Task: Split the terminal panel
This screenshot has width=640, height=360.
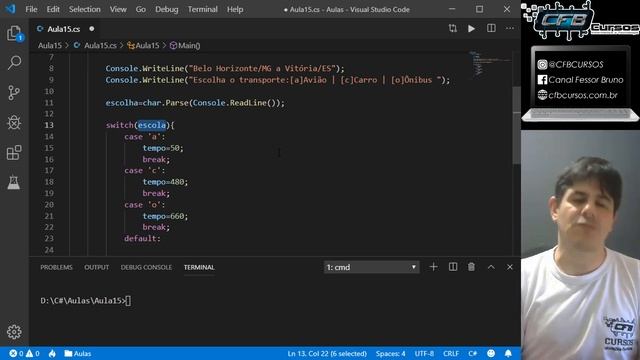Action: [453, 267]
